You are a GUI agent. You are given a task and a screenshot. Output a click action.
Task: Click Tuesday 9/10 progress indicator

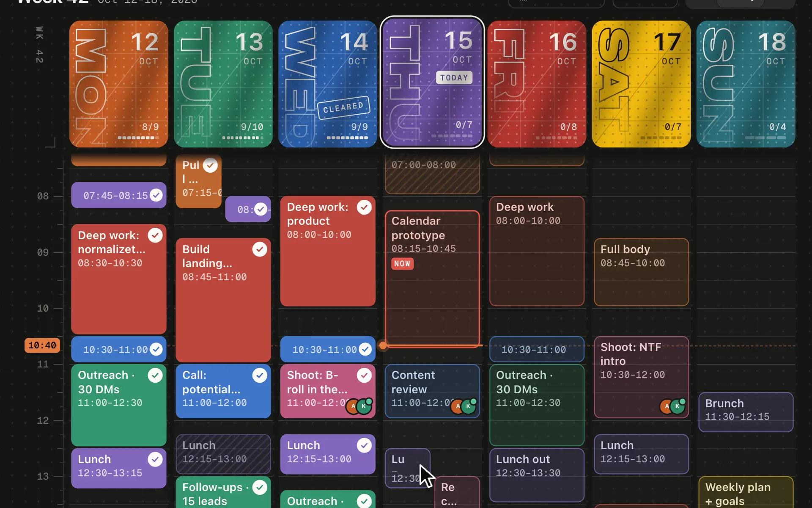point(243,131)
